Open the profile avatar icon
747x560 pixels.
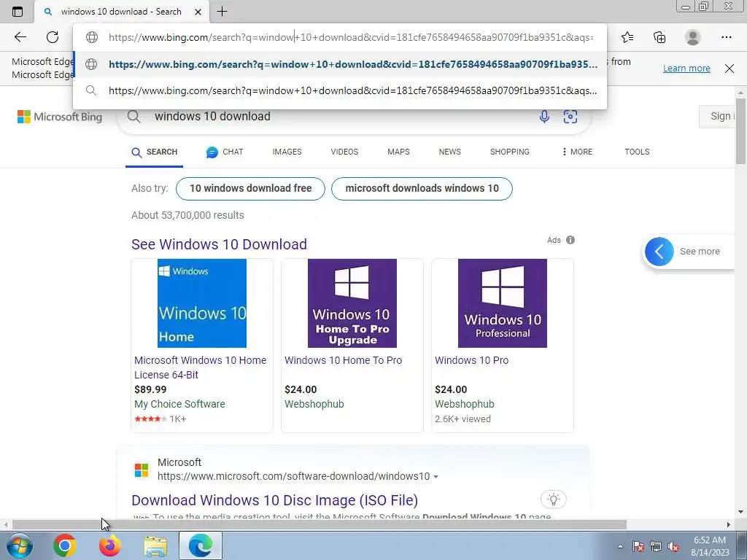click(x=693, y=37)
